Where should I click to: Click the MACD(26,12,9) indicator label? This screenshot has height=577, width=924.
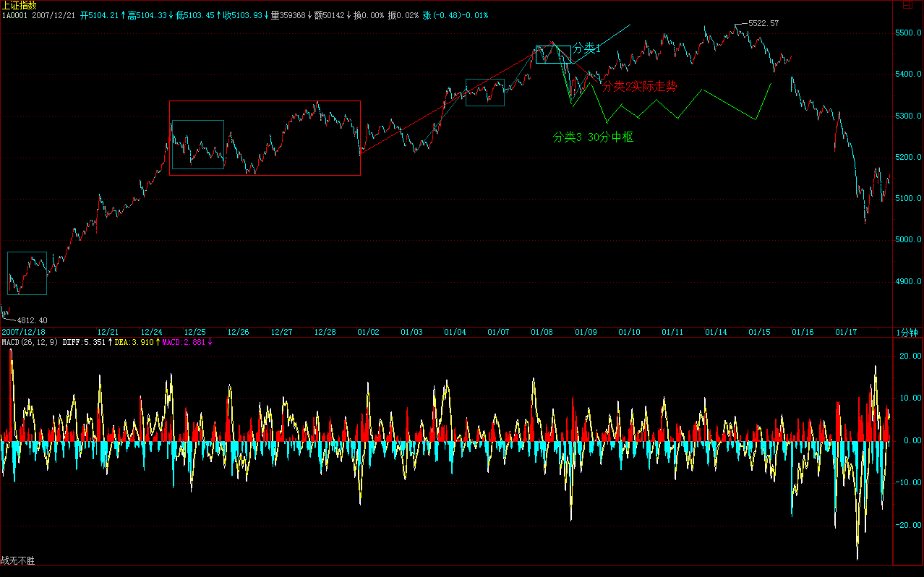[x=30, y=342]
